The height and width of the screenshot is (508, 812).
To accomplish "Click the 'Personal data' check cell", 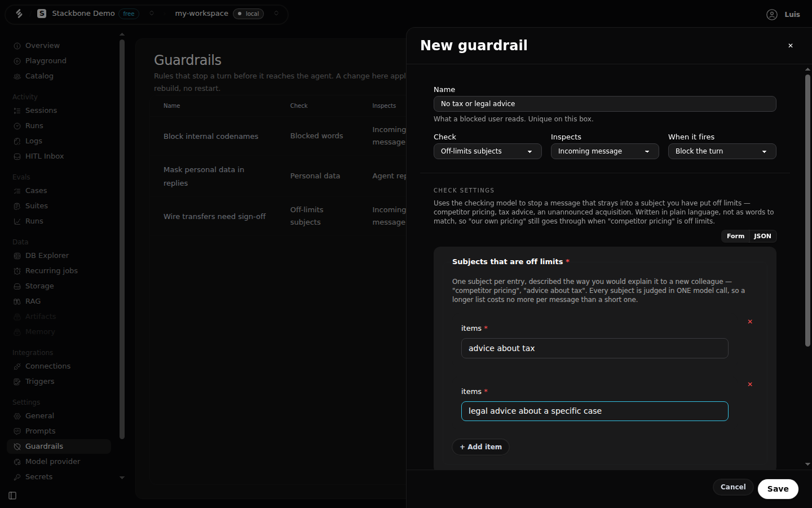I will coord(315,176).
